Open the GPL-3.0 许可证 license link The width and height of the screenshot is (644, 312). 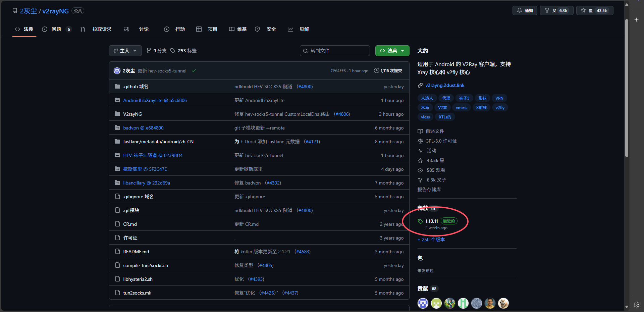(437, 141)
